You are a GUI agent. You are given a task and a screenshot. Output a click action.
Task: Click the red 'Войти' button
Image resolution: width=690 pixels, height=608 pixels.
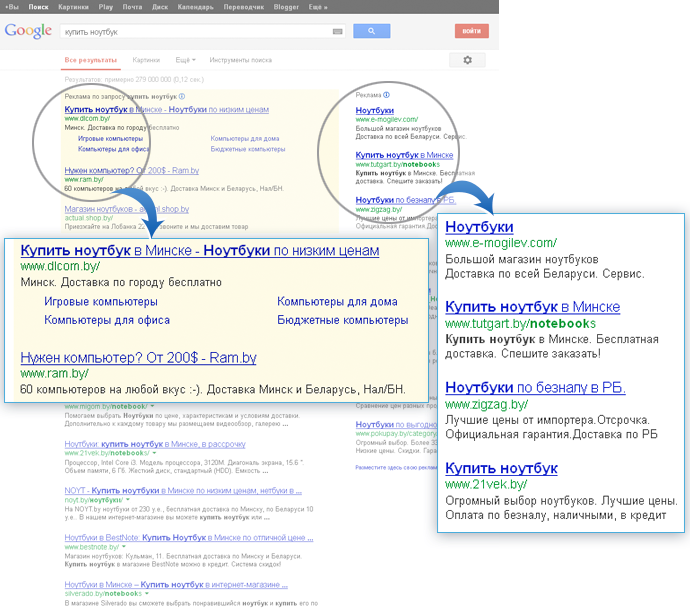472,31
